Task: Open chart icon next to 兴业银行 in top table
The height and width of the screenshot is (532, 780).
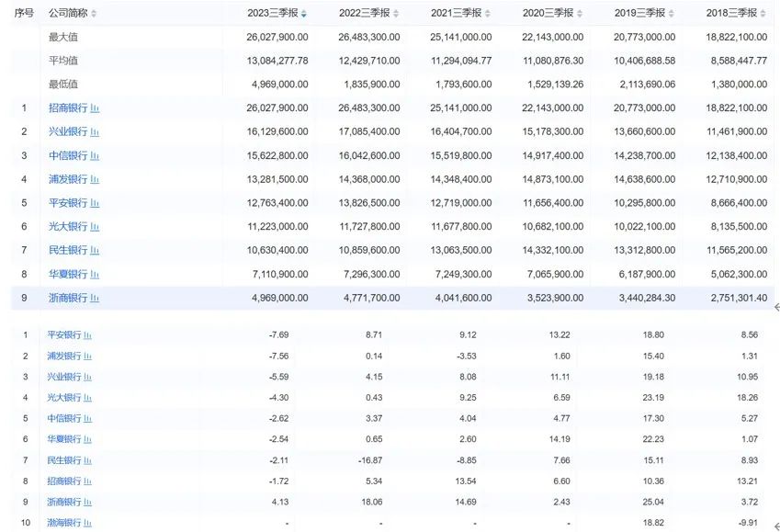Action: coord(95,132)
